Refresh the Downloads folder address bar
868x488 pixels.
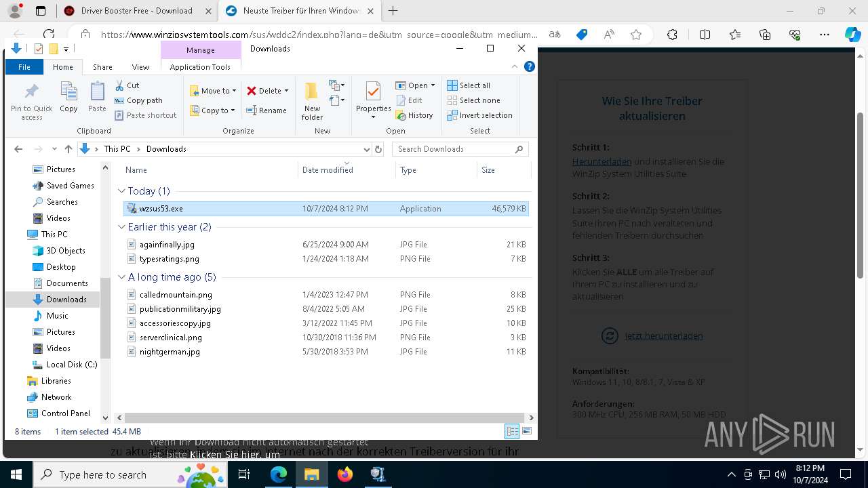(378, 149)
